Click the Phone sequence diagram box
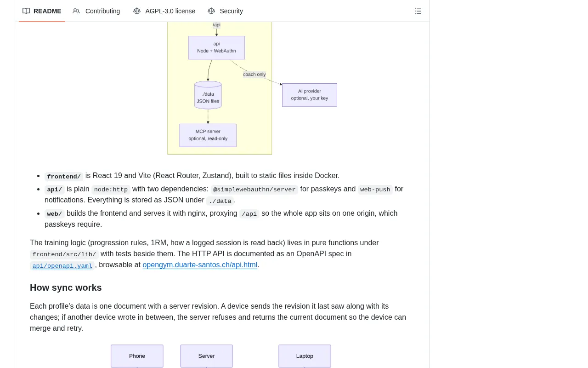588x368 pixels. [x=137, y=356]
